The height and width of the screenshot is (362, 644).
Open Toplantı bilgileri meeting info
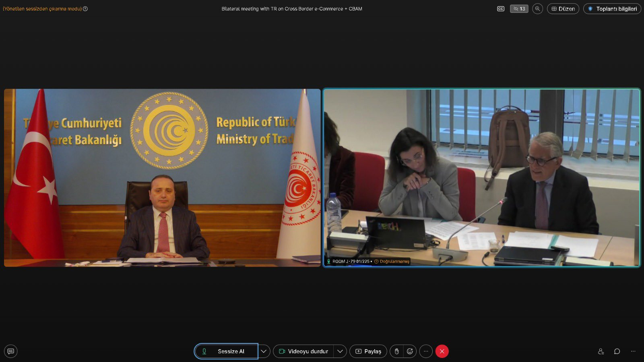tap(612, 8)
